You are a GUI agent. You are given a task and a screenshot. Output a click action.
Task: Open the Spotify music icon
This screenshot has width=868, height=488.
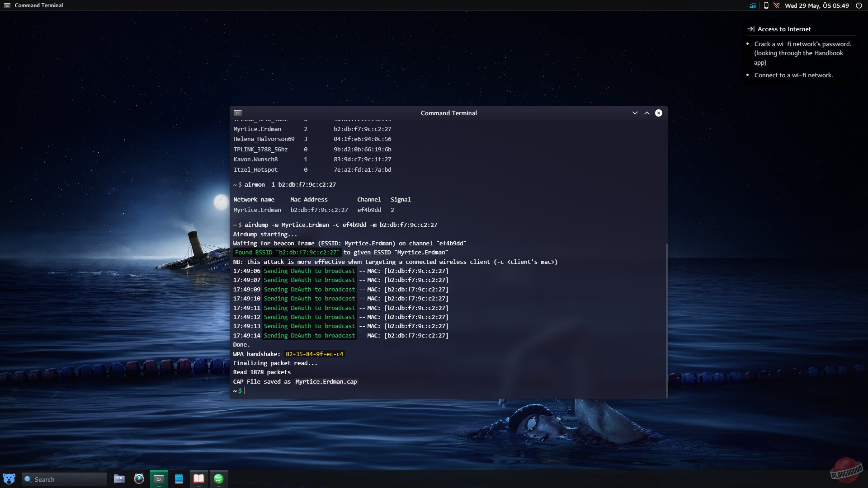point(218,479)
